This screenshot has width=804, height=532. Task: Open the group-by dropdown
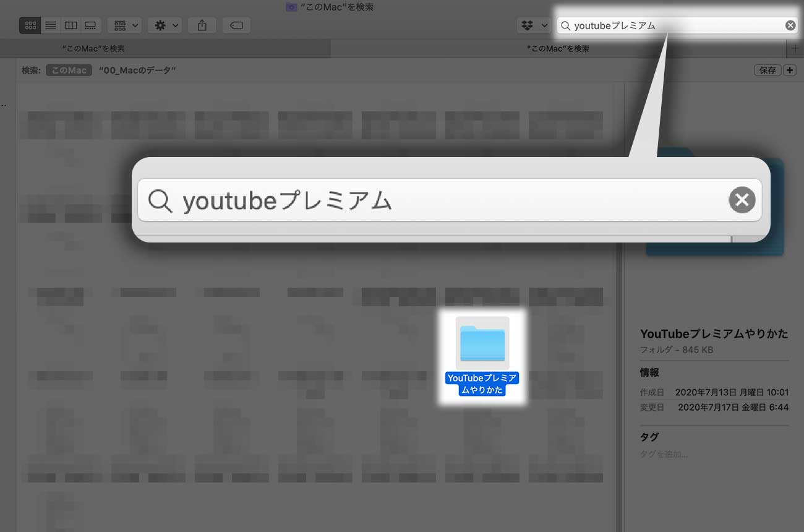[x=125, y=25]
